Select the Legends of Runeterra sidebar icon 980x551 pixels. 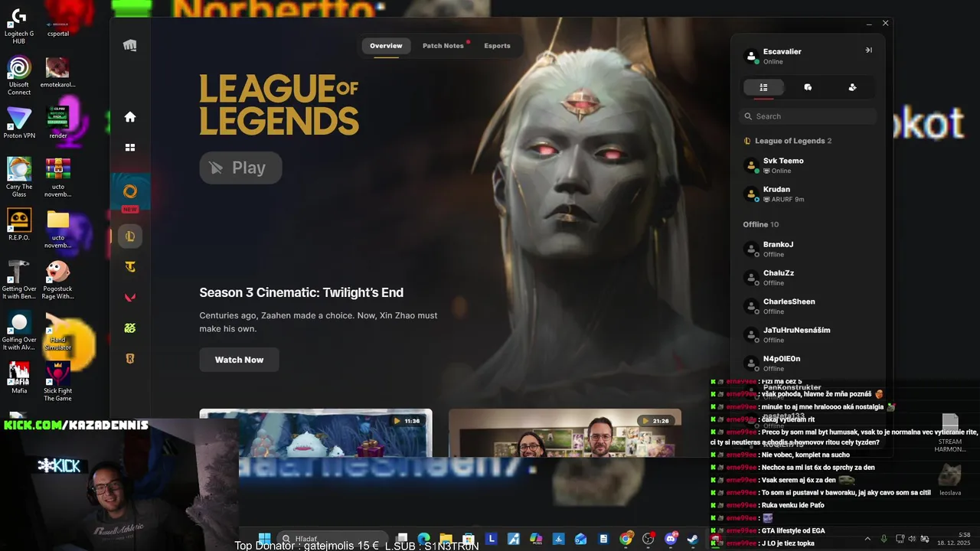point(130,358)
